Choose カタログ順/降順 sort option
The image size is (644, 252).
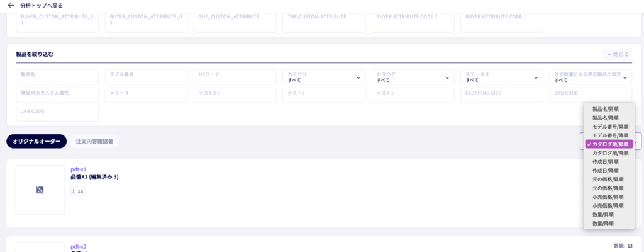pyautogui.click(x=609, y=152)
